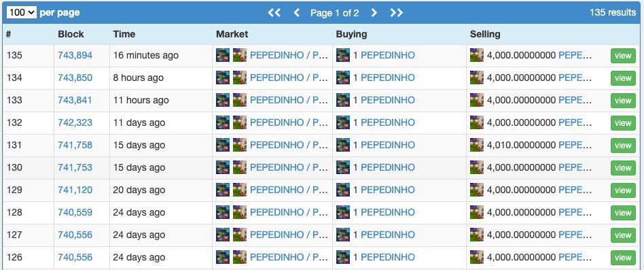Viewport: 644px width, 270px height.
Task: Go to the last page using double-right arrows
Action: [396, 13]
